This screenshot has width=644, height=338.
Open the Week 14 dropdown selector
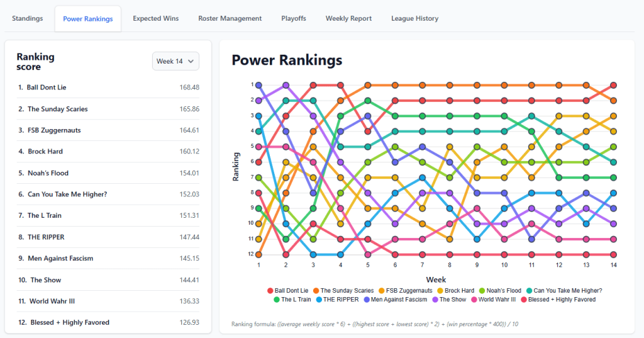click(175, 61)
